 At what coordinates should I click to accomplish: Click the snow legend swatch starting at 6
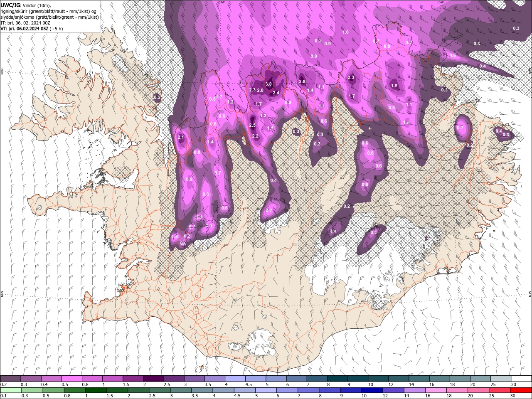click(x=297, y=379)
